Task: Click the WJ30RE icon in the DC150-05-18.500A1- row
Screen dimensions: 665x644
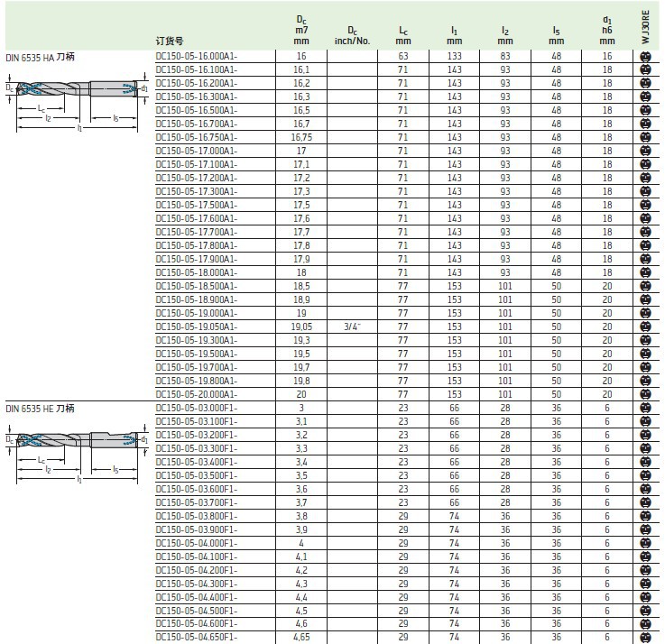Action: (x=644, y=286)
